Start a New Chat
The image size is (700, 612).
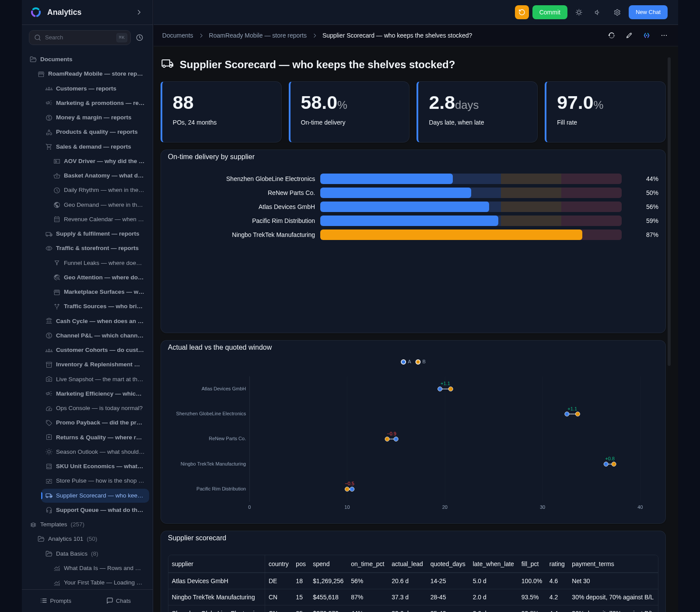tap(648, 12)
